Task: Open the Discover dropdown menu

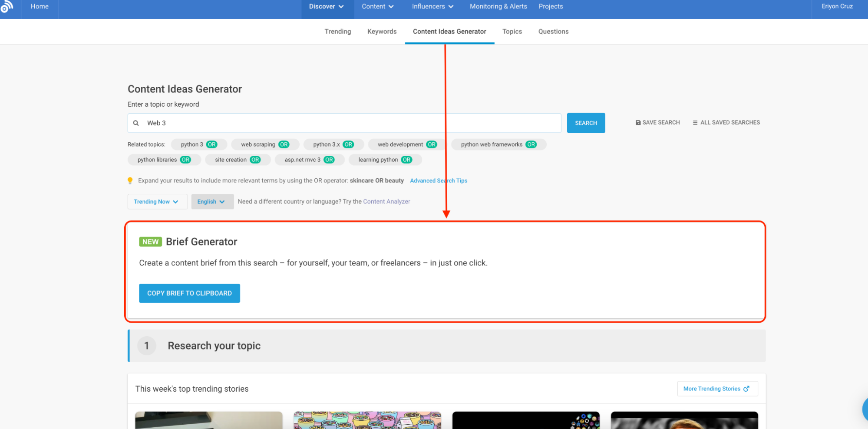Action: point(327,7)
